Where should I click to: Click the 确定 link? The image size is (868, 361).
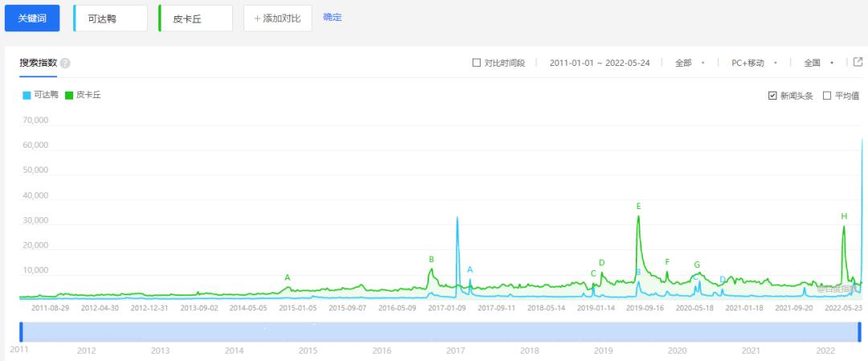[333, 17]
